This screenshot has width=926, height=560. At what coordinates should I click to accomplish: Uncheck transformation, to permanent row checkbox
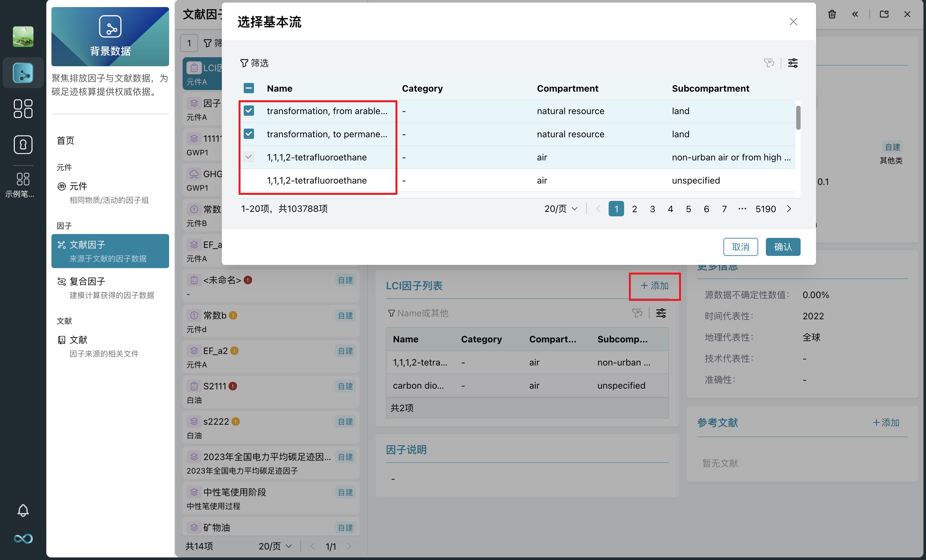tap(249, 134)
